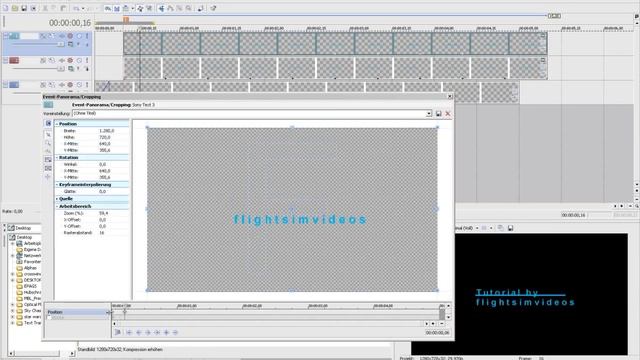
Task: Click the Breite value 1.280,0
Action: click(107, 131)
